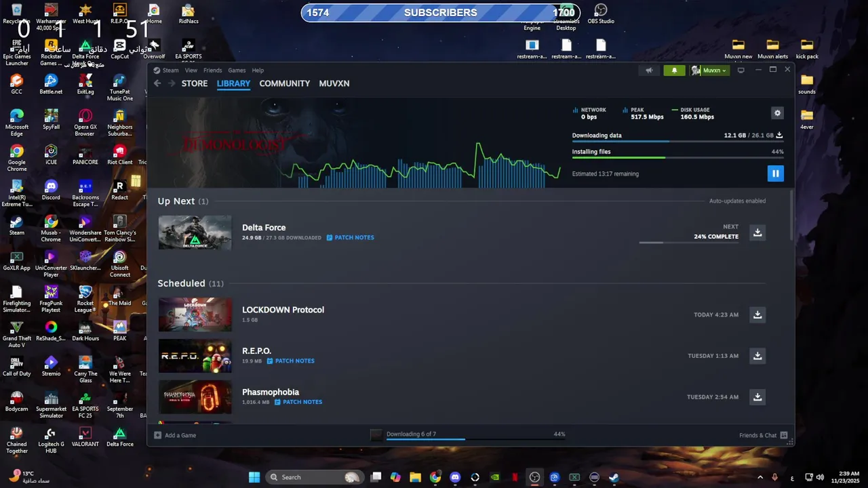Open Phasmophobia patch notes
This screenshot has width=868, height=488.
click(x=298, y=402)
